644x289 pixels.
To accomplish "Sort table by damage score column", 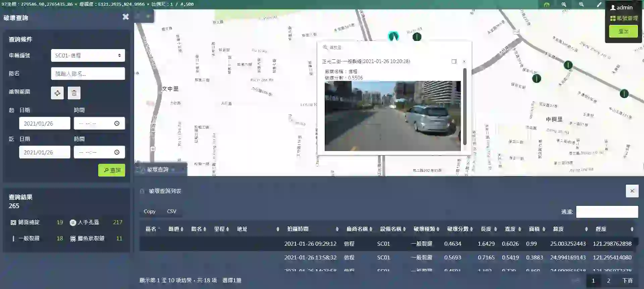I will 460,229.
